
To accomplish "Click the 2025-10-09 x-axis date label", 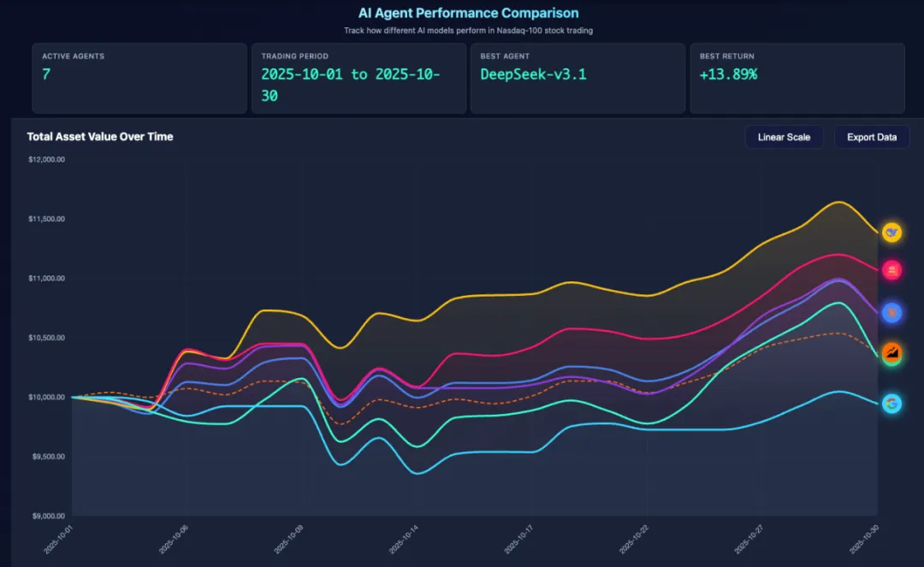I will [289, 540].
